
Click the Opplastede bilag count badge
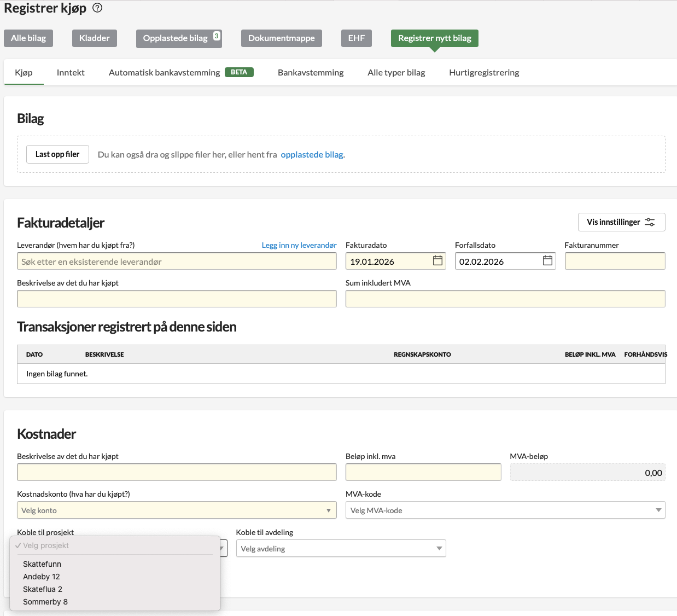point(217,36)
